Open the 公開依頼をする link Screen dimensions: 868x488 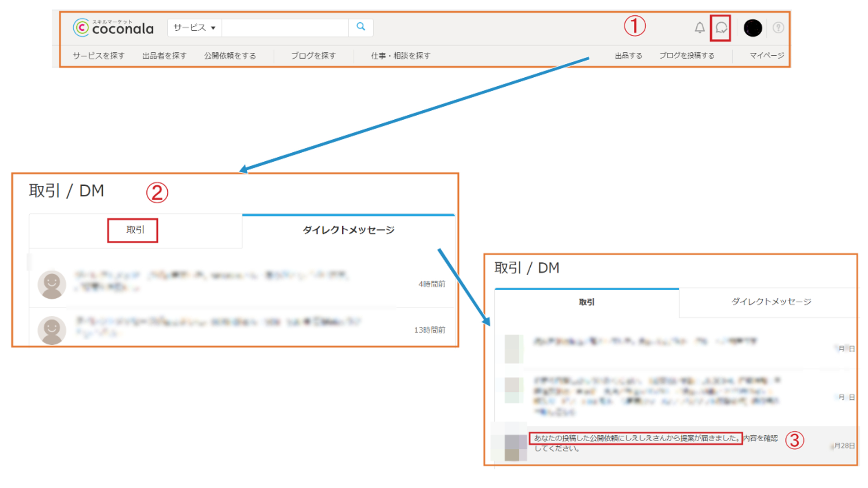(230, 56)
